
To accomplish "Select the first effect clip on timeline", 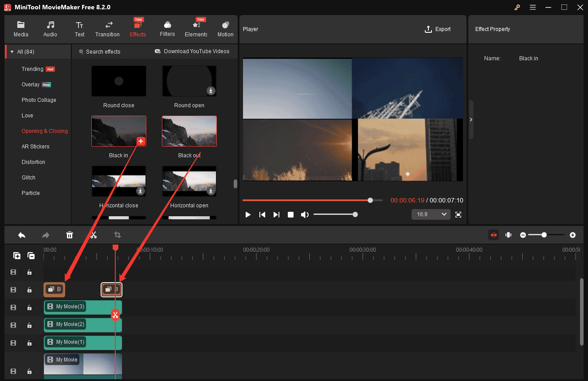I will 55,289.
